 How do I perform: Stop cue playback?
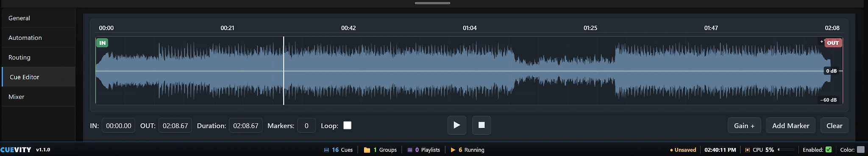(x=481, y=125)
